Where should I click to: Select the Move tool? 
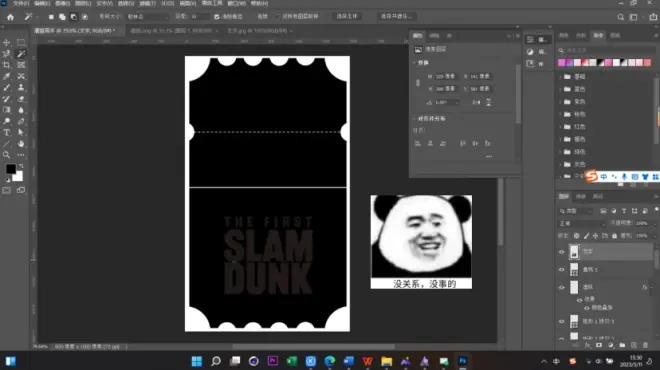coord(7,43)
